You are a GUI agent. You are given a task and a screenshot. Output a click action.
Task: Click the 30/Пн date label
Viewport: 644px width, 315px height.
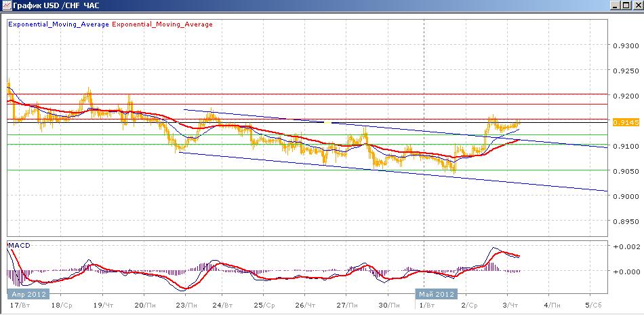[x=389, y=305]
